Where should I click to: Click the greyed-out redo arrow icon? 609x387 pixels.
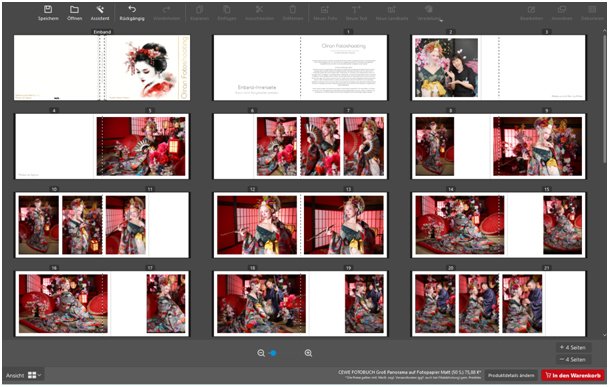pyautogui.click(x=167, y=9)
